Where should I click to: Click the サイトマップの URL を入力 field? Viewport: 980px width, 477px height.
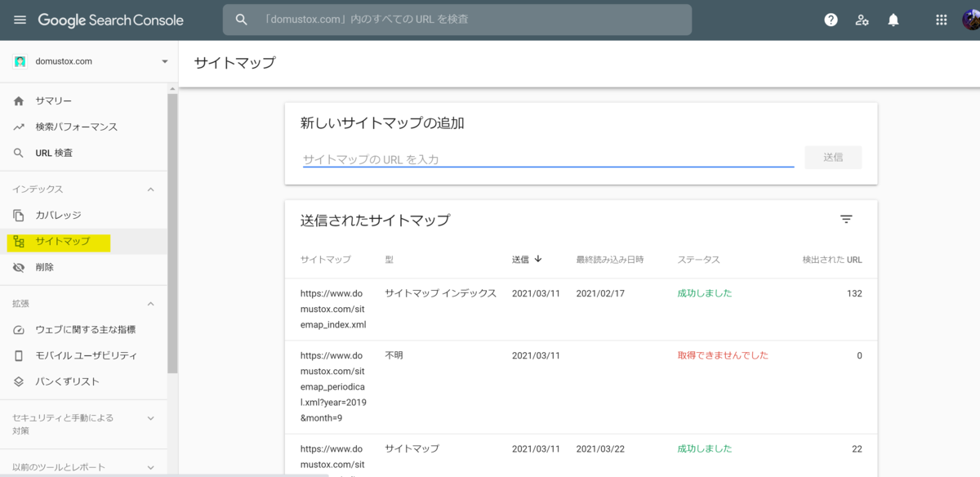[x=548, y=159]
